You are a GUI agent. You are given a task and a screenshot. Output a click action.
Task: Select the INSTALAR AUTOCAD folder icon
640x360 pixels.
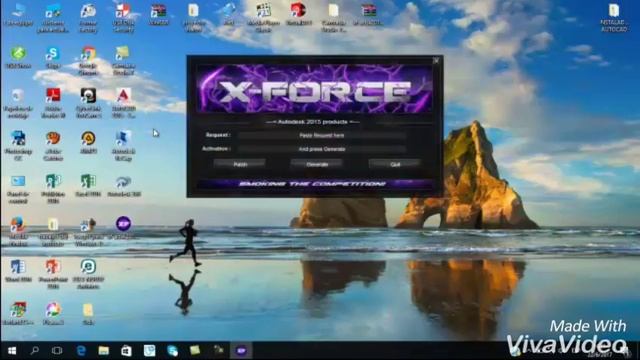[614, 18]
